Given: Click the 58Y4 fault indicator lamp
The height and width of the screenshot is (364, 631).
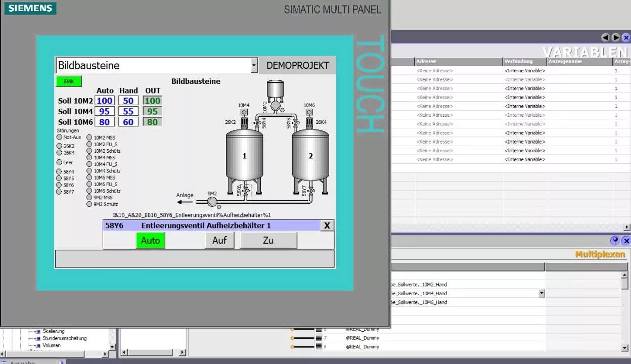Looking at the screenshot, I should coord(59,172).
